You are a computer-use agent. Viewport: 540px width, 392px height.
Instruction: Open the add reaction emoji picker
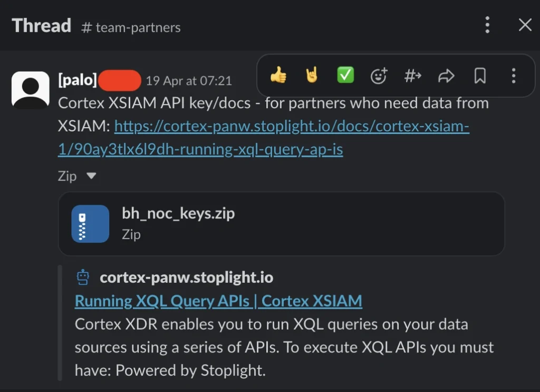tap(379, 75)
